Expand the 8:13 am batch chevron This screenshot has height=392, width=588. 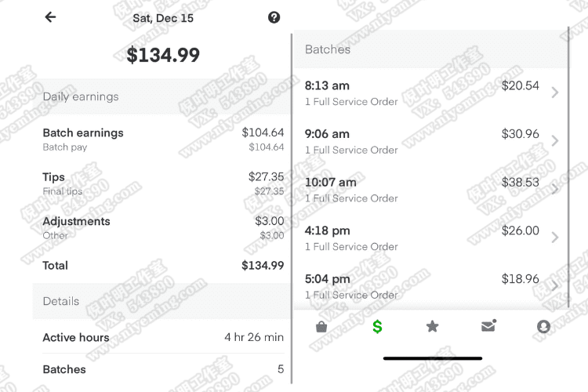click(x=554, y=93)
